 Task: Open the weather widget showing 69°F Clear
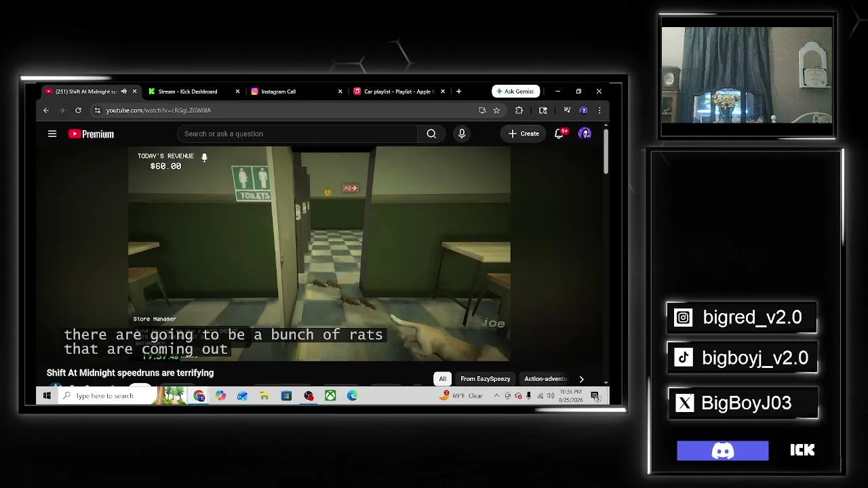tap(461, 396)
